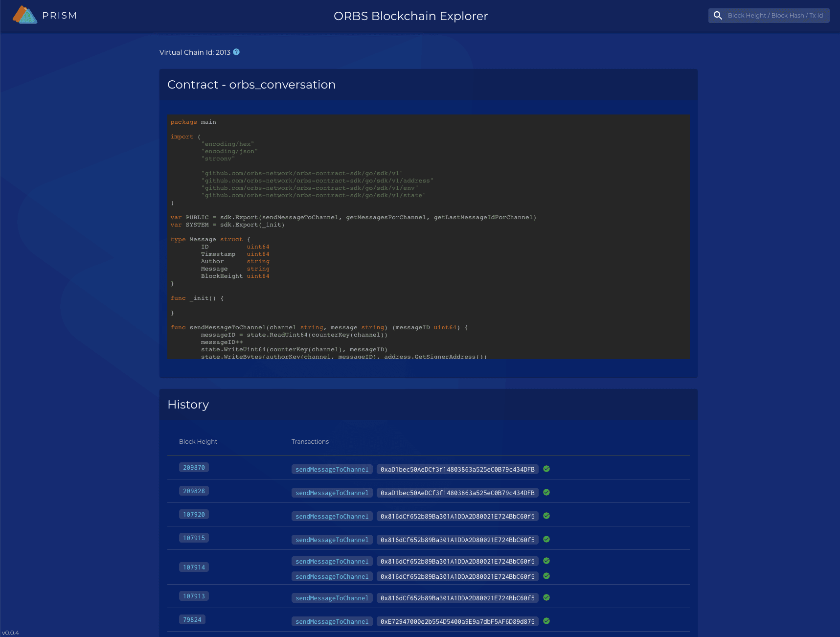Open block height 79824
The width and height of the screenshot is (840, 637).
click(x=192, y=620)
